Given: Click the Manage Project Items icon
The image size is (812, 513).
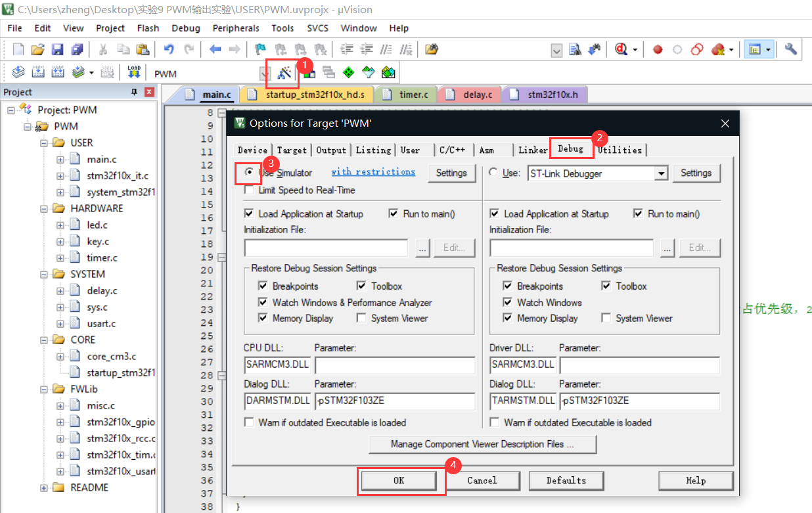Looking at the screenshot, I should 309,73.
